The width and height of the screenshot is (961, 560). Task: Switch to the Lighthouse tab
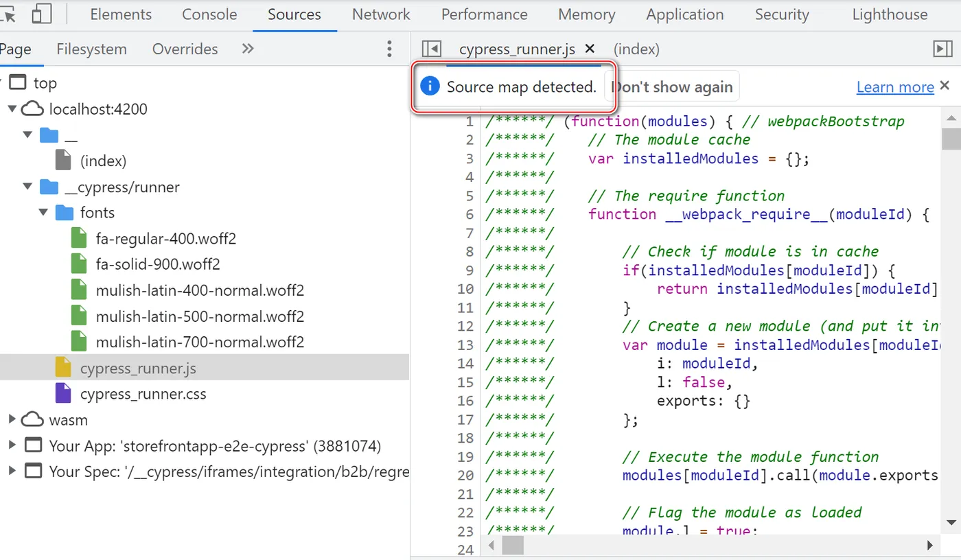click(890, 14)
